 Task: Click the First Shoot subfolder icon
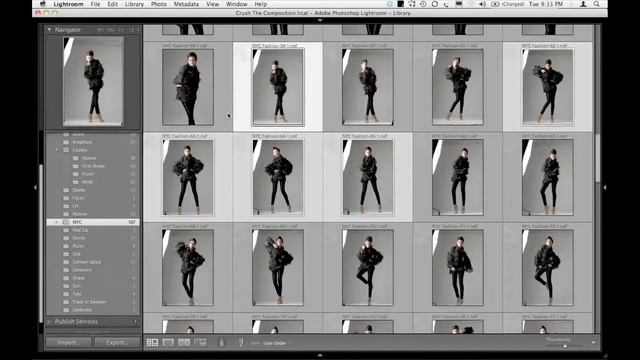tap(76, 166)
